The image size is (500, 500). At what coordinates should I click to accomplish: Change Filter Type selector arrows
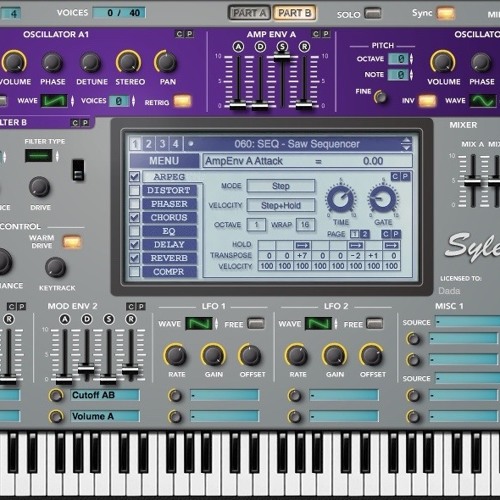[57, 156]
